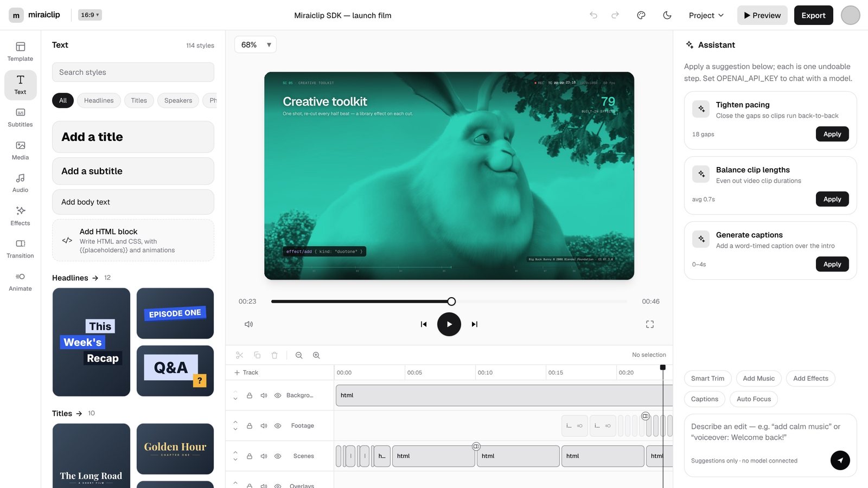Viewport: 868px width, 488px height.
Task: Zoom out the timeline
Action: pos(299,355)
